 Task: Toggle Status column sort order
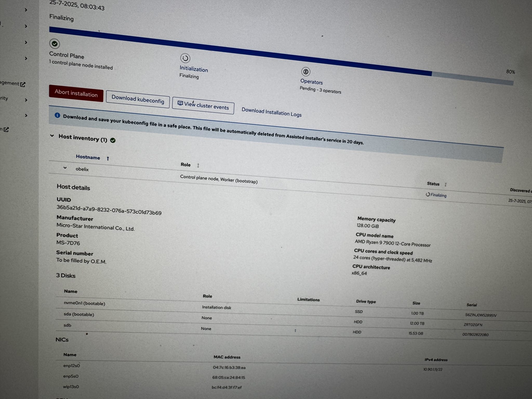[445, 184]
